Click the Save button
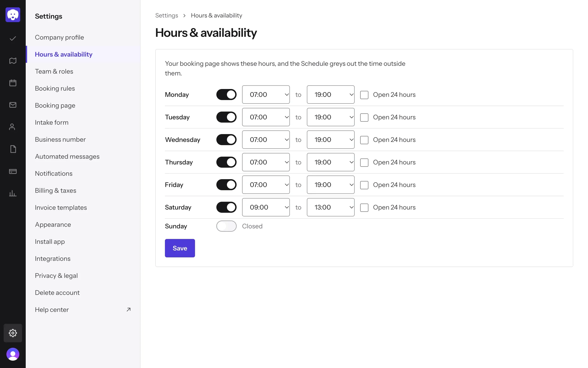 [180, 248]
